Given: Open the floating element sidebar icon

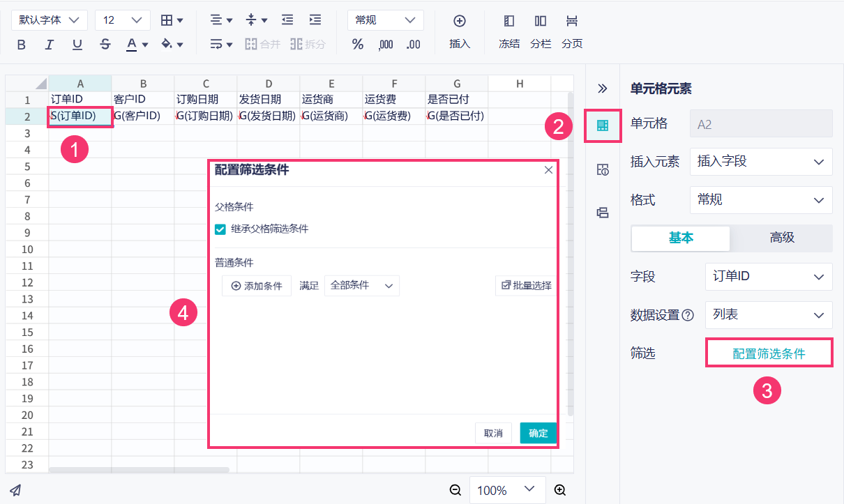Looking at the screenshot, I should pyautogui.click(x=603, y=213).
